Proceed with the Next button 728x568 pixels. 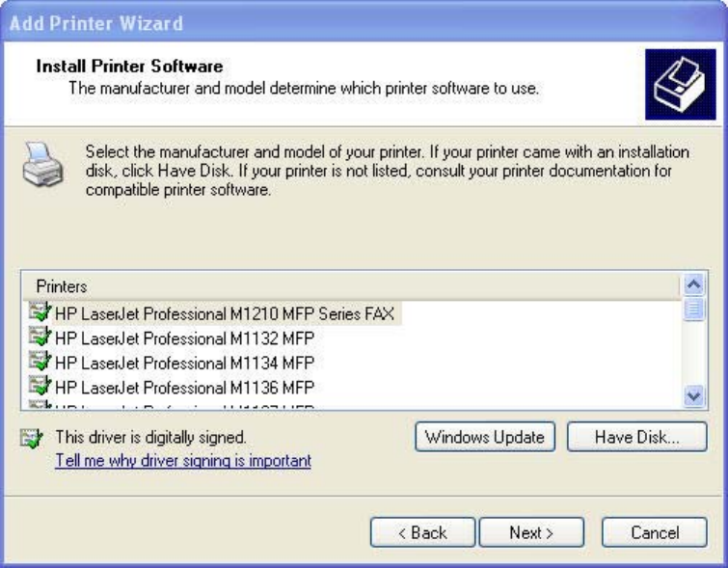point(531,532)
